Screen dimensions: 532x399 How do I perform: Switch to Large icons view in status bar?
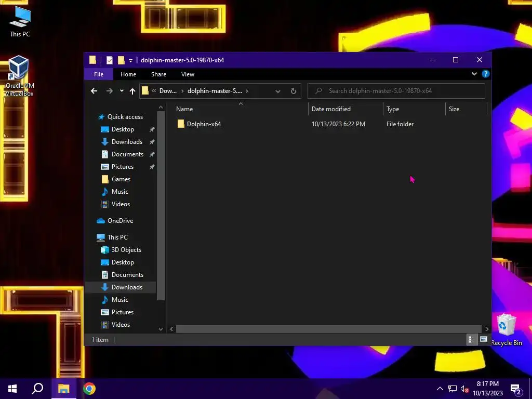484,339
